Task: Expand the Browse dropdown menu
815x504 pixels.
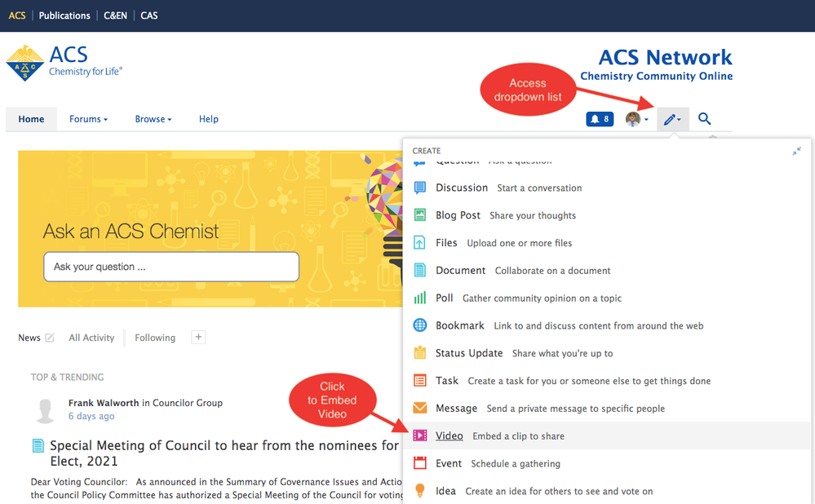Action: [153, 119]
